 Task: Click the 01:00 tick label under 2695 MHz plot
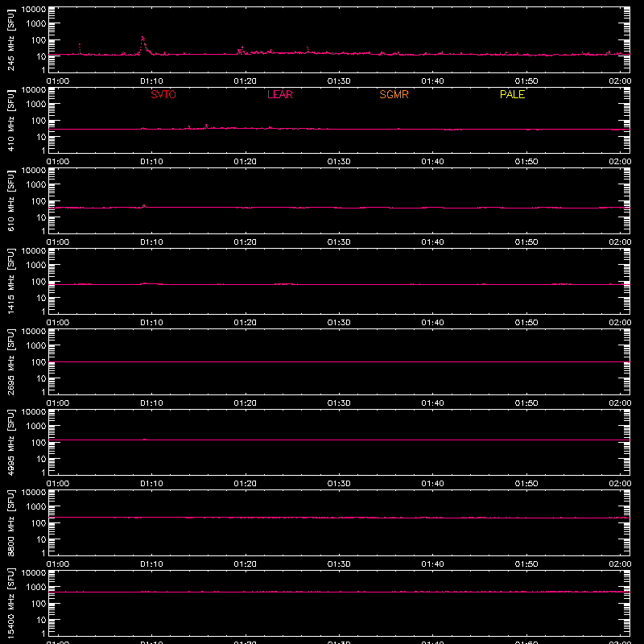(58, 403)
